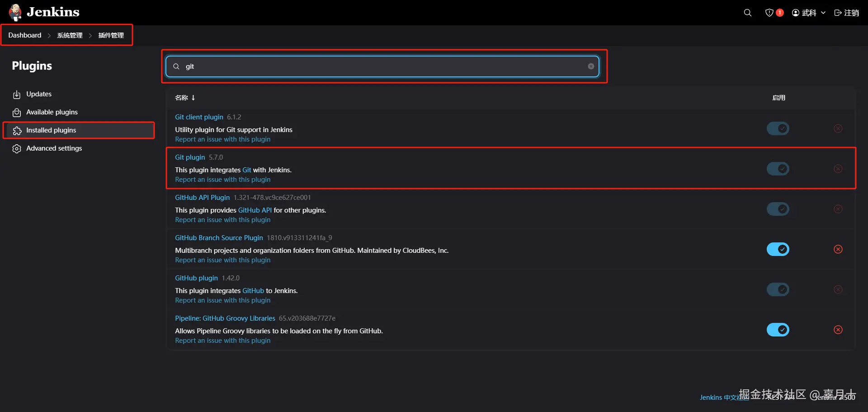The image size is (868, 412).
Task: Toggle the GitHub plugin enable switch
Action: (x=778, y=289)
